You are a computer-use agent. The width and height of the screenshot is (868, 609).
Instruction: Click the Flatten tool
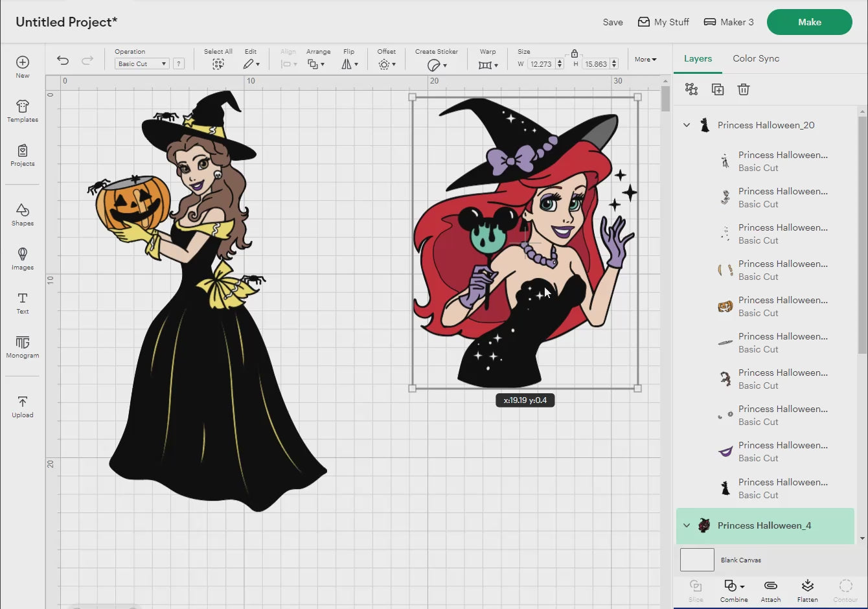coord(808,590)
